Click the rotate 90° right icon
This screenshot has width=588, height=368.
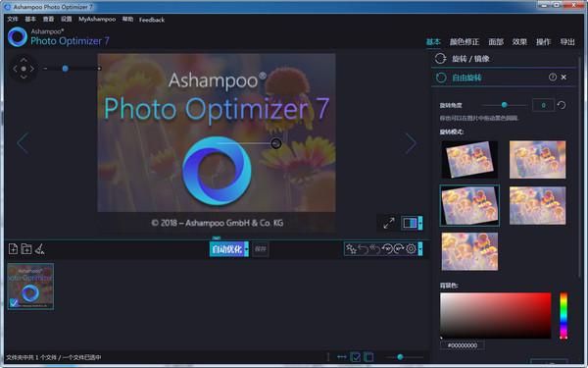(399, 248)
